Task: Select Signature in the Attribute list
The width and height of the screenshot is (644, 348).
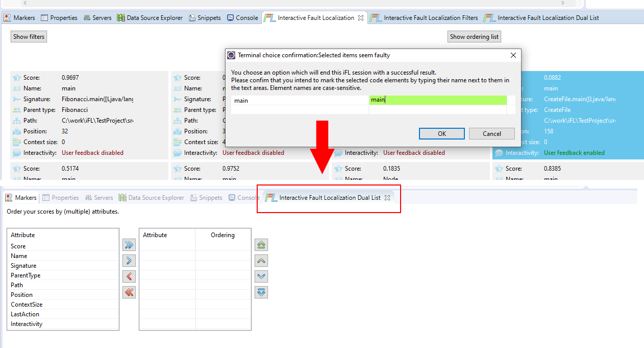Action: [x=63, y=266]
